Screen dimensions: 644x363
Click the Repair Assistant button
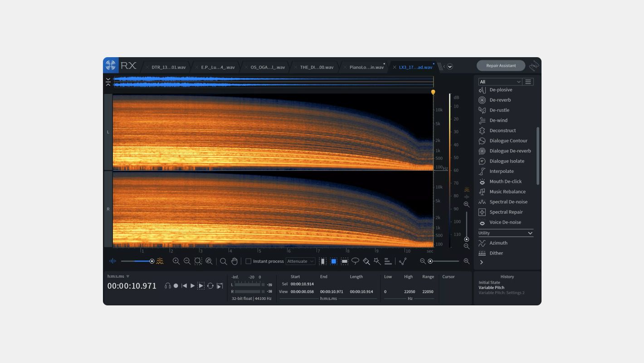[501, 65]
